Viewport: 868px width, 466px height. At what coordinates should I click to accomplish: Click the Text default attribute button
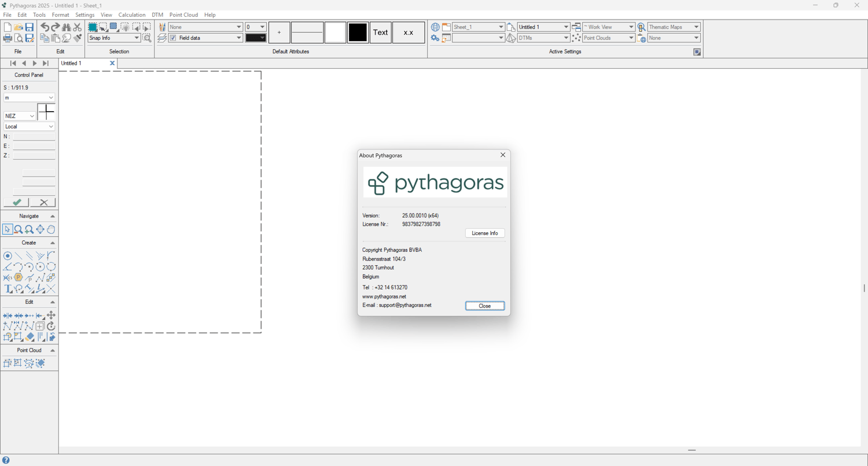click(x=381, y=32)
